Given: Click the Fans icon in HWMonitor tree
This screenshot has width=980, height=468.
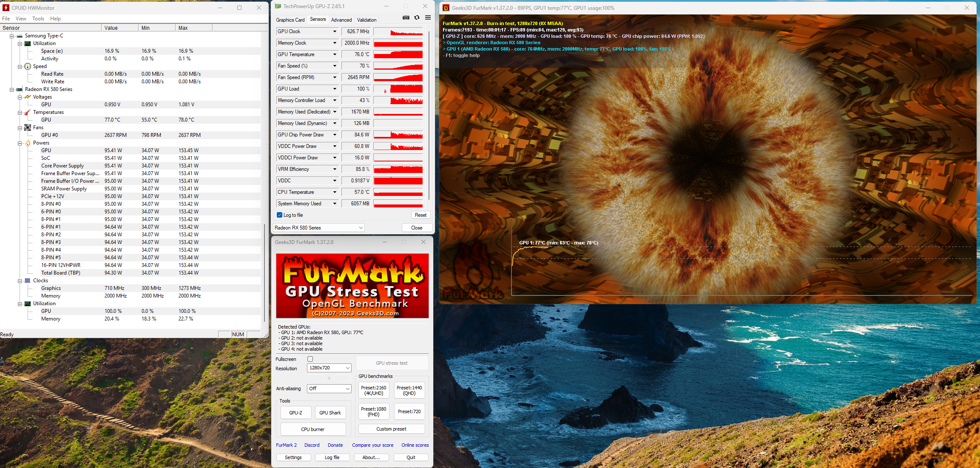Looking at the screenshot, I should (28, 128).
